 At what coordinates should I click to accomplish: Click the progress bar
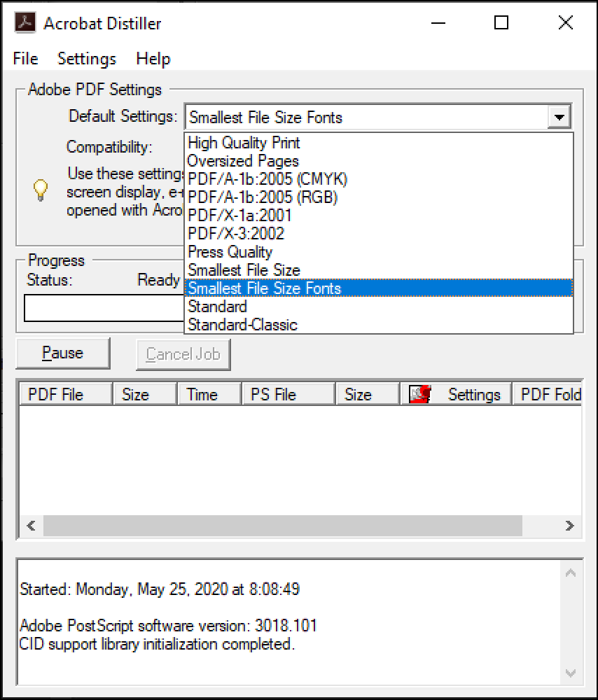click(x=104, y=308)
